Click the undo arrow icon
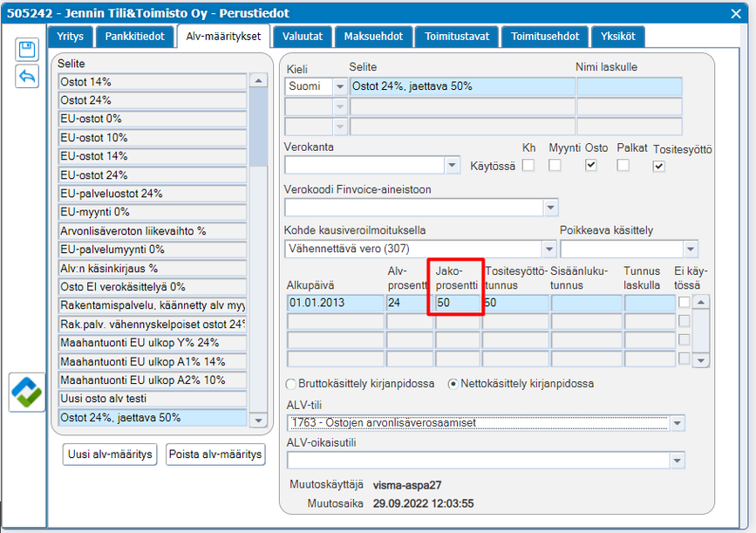Screen dimensions: 756x533 [x=27, y=77]
